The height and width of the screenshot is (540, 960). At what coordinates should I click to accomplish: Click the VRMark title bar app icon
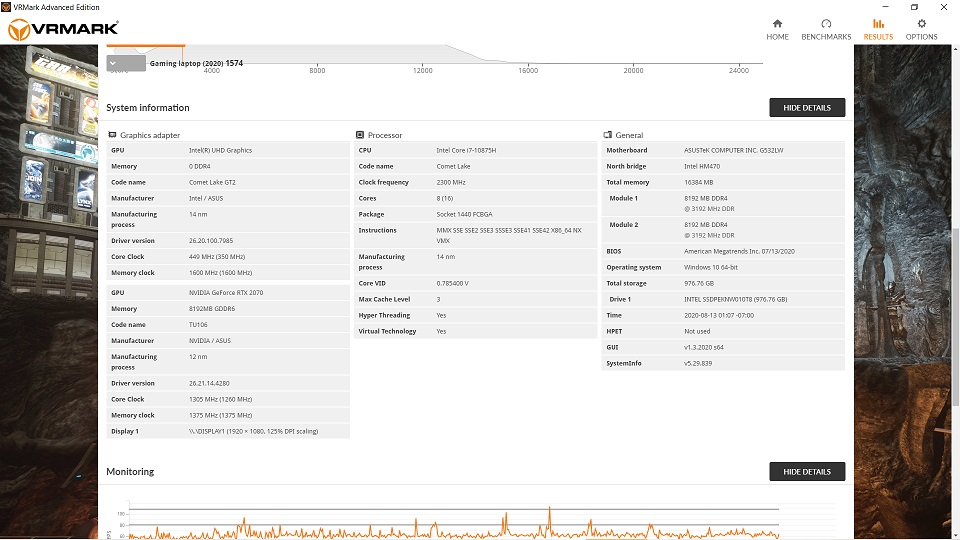[6, 7]
